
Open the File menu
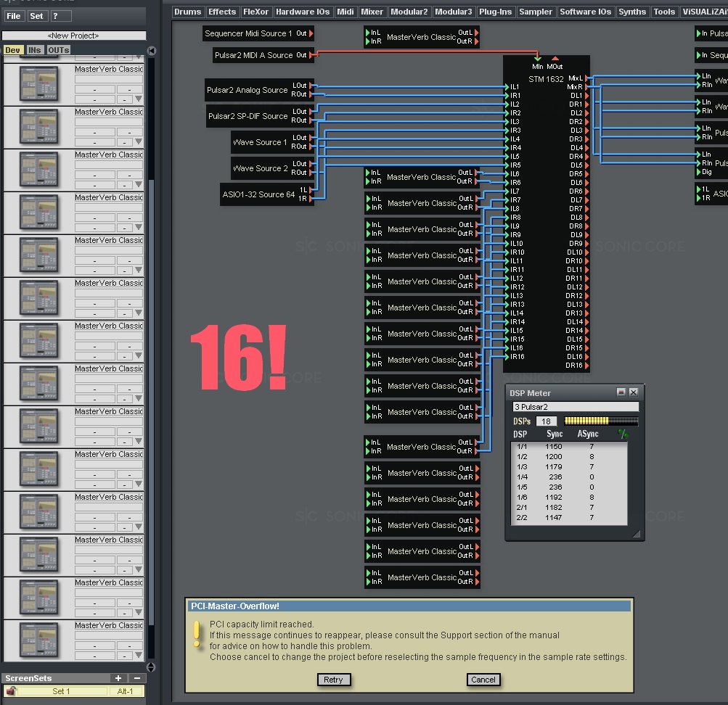14,16
